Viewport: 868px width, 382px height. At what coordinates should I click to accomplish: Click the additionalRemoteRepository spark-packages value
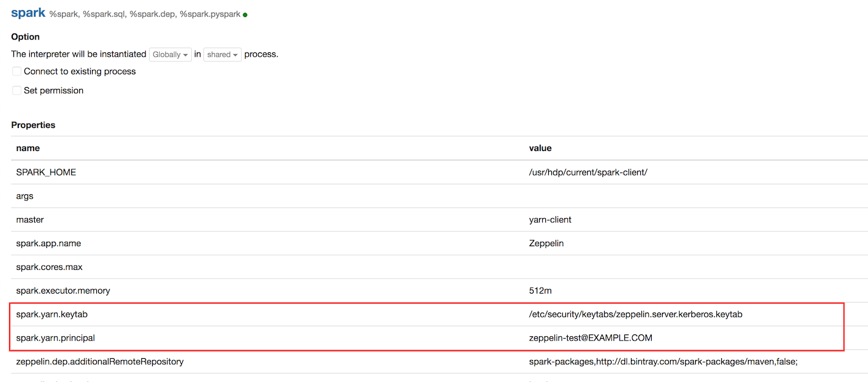point(663,361)
